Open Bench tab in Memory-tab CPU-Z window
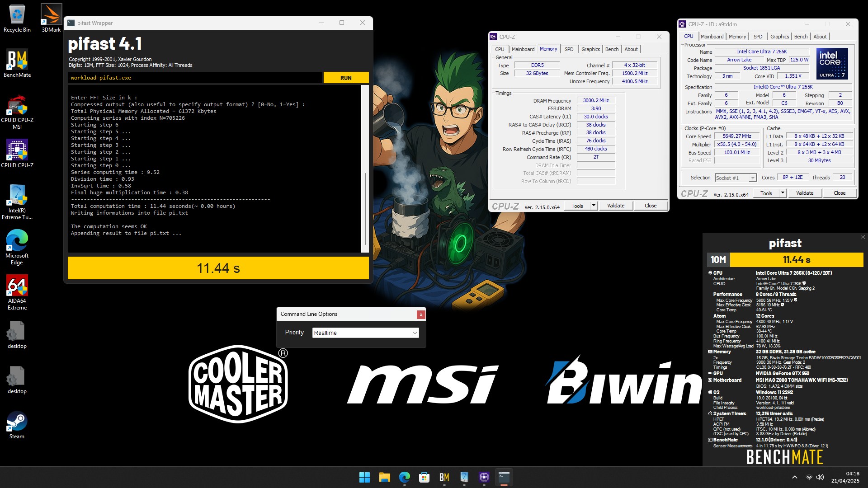868x488 pixels. coord(612,49)
